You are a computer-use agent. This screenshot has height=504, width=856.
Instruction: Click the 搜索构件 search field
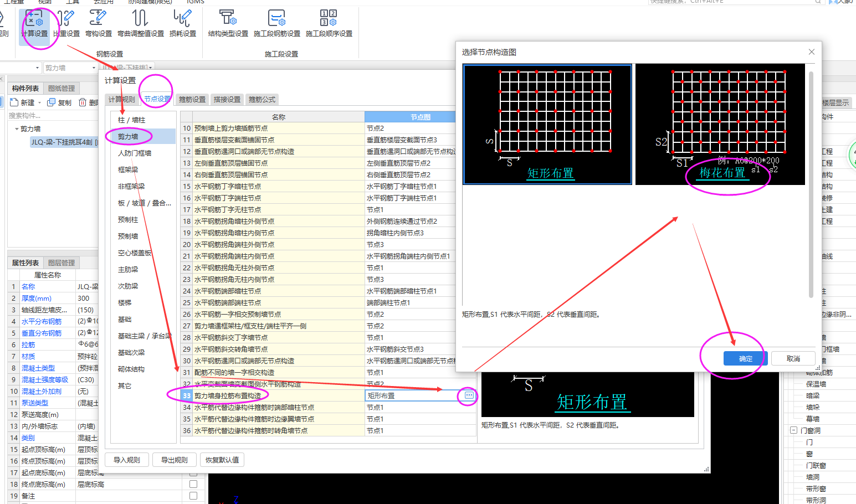click(53, 115)
